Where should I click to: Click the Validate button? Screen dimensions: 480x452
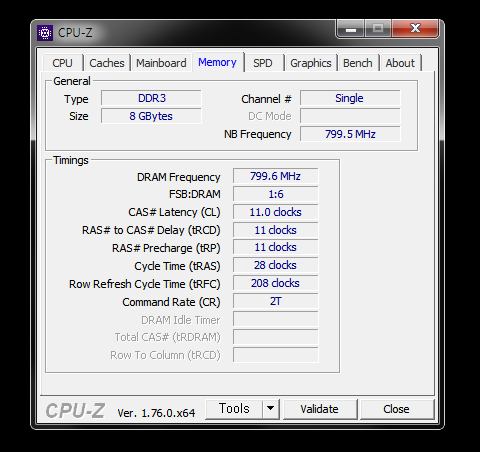(x=319, y=409)
